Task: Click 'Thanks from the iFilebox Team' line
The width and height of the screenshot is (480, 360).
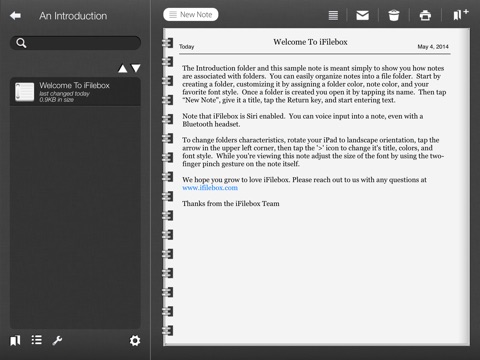Action: (x=231, y=204)
